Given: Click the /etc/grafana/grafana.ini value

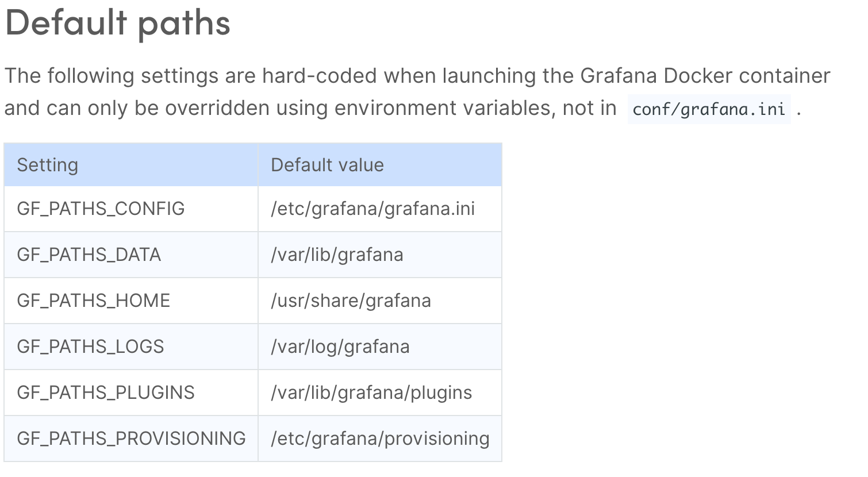Looking at the screenshot, I should click(x=372, y=209).
